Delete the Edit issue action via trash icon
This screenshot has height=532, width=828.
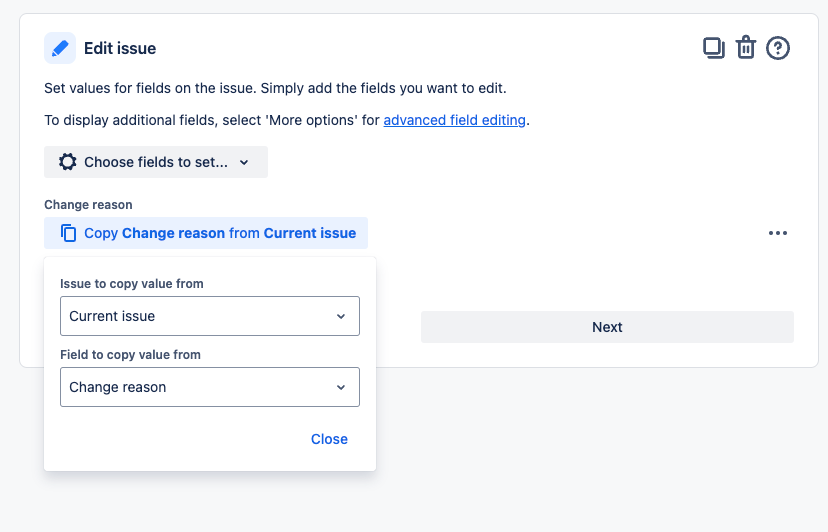click(746, 48)
